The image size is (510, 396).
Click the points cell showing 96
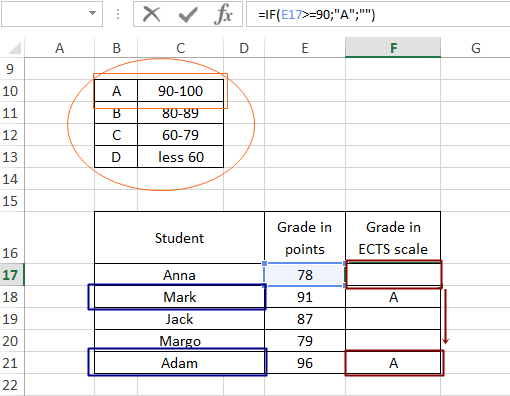(x=305, y=363)
